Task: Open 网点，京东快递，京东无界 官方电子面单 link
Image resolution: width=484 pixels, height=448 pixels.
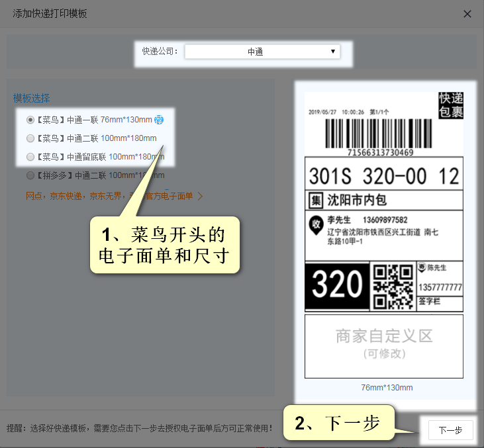Action: 109,196
